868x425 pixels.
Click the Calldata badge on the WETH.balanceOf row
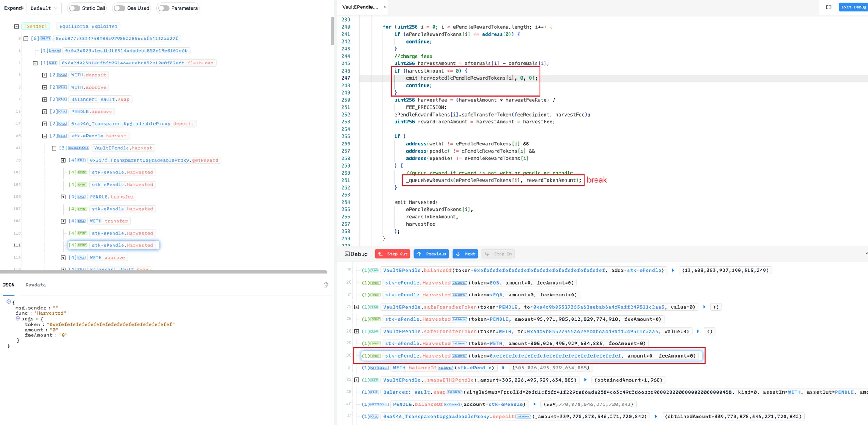pos(445,368)
